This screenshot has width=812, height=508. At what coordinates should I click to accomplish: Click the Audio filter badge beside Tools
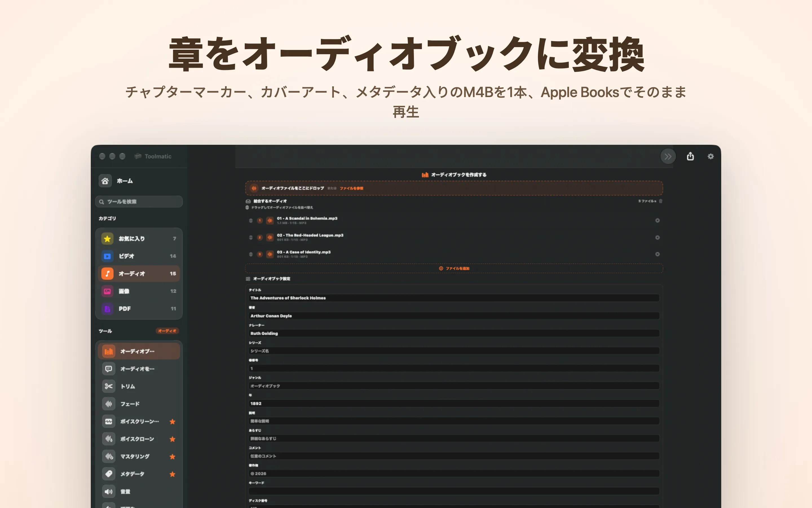coord(167,331)
